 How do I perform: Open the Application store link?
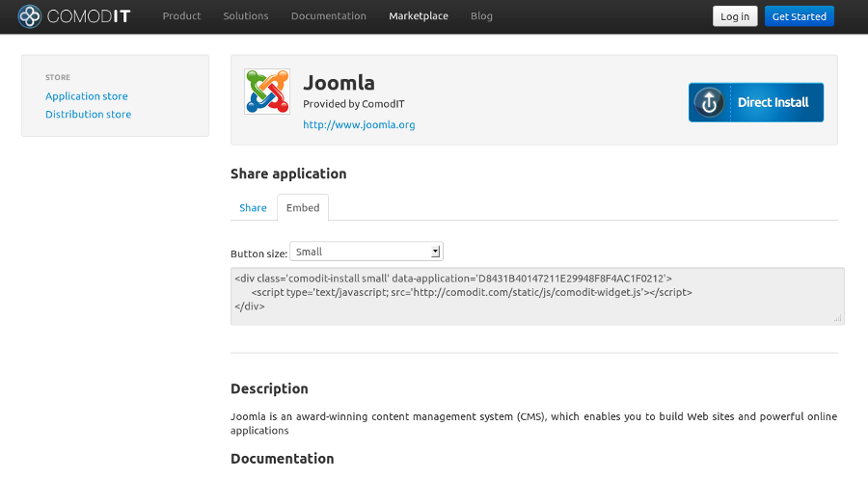click(87, 96)
